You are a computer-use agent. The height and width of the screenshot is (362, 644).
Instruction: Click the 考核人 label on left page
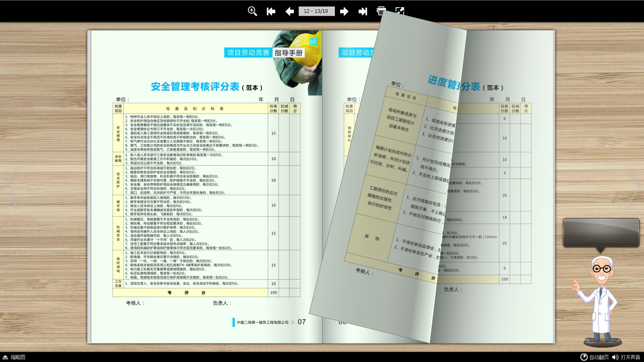(135, 303)
